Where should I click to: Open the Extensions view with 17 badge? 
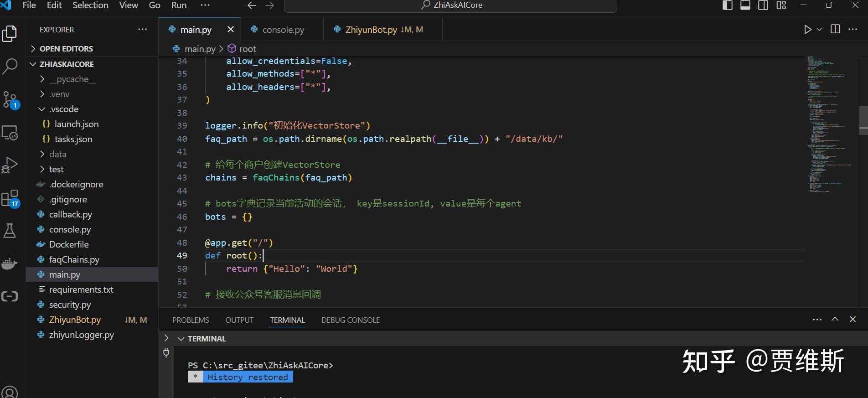click(10, 199)
